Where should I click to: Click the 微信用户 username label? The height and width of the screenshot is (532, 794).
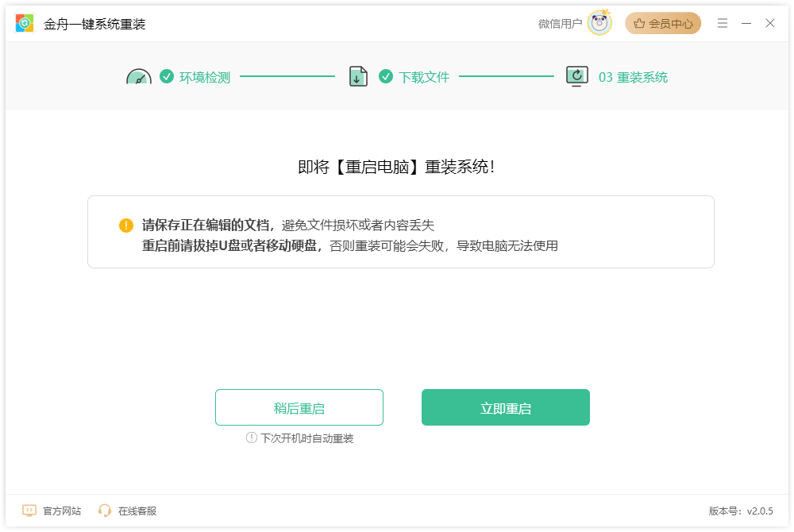(x=560, y=24)
